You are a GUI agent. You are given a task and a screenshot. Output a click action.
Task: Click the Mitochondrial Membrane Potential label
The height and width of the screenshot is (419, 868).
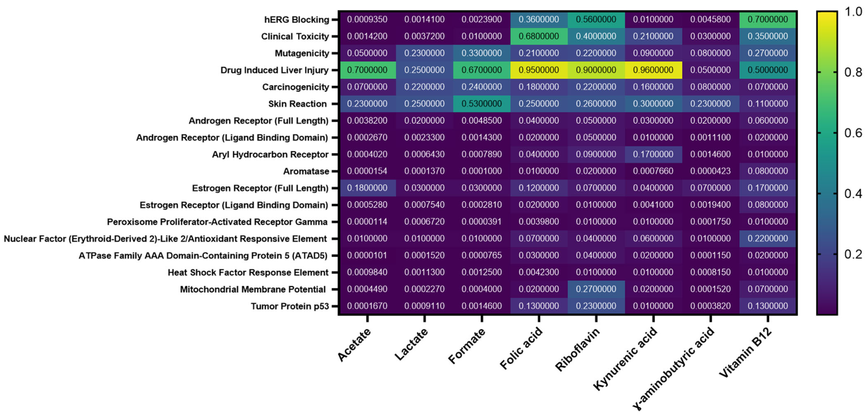[253, 289]
